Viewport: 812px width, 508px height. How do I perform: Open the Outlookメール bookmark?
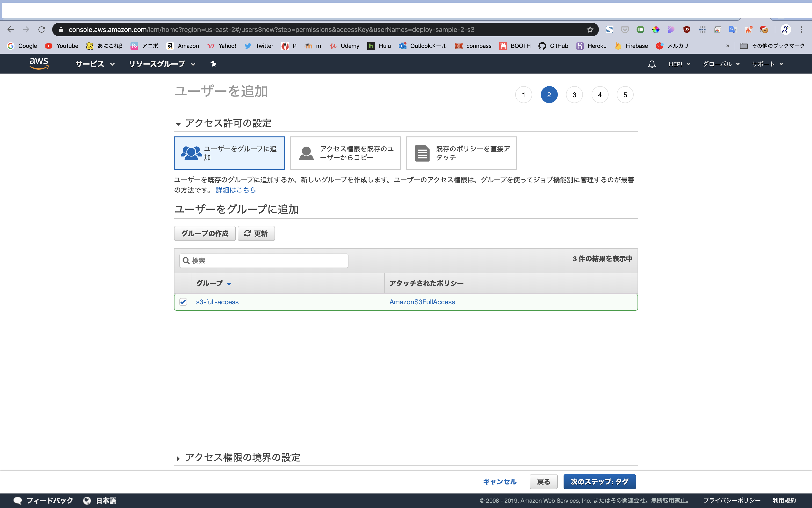(x=423, y=46)
